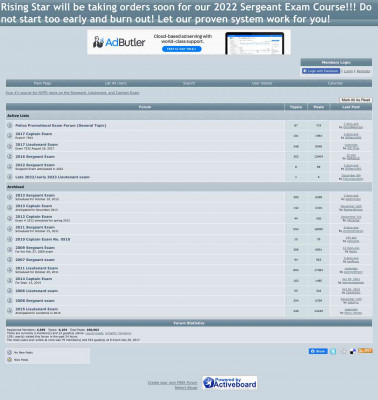
Task: Click the Login with Facebook button
Action: click(x=321, y=71)
